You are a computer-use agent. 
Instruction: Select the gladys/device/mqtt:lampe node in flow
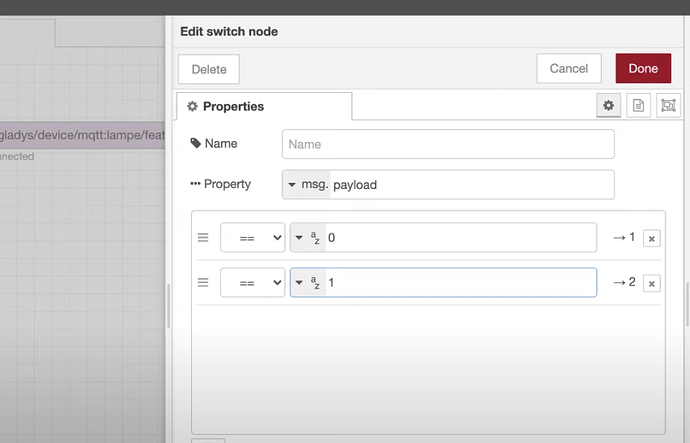pyautogui.click(x=82, y=135)
